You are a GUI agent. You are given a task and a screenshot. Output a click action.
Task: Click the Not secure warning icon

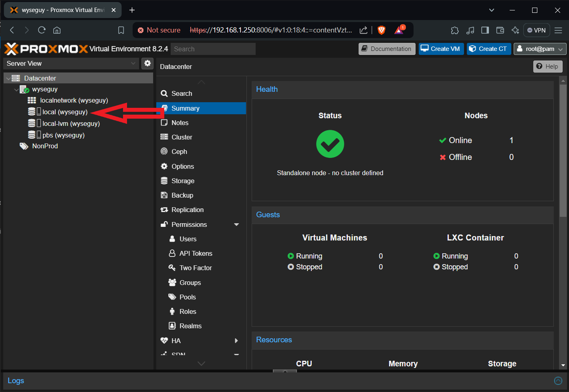(141, 30)
